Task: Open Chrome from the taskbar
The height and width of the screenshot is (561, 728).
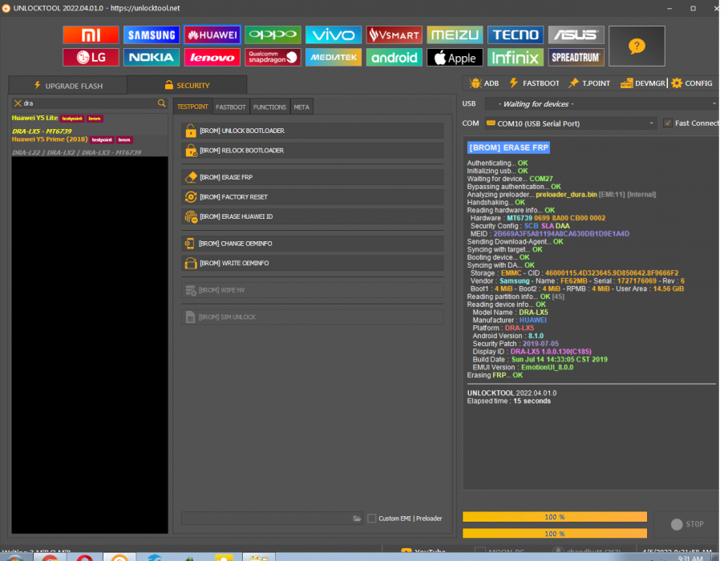Action: point(50,559)
